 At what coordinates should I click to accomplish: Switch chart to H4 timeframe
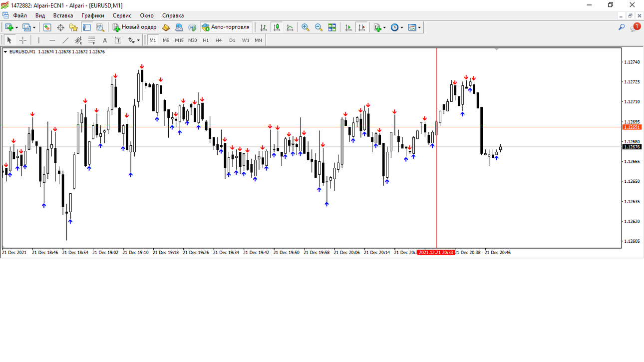[x=219, y=40]
